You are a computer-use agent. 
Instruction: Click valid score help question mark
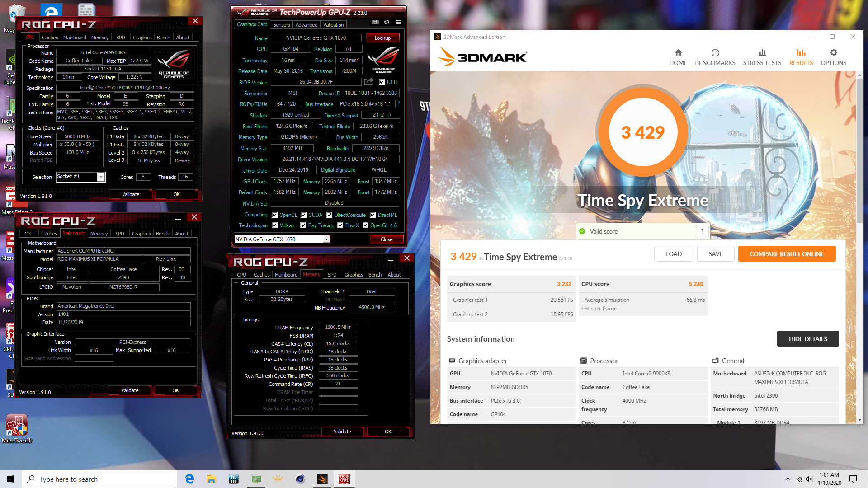(x=702, y=231)
